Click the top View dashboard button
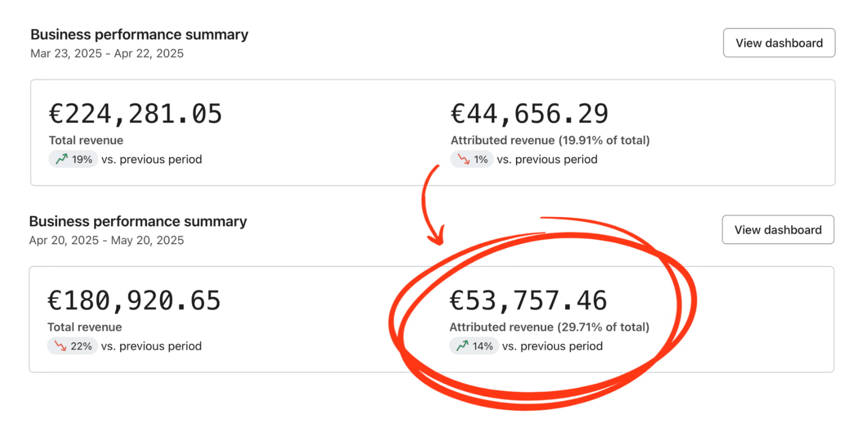 (x=779, y=43)
